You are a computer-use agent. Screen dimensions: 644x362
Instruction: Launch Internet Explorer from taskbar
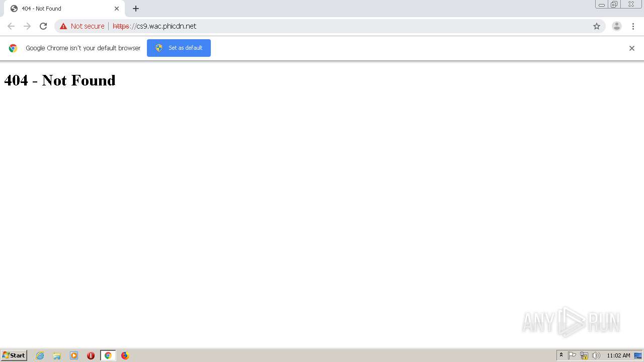[x=40, y=355]
